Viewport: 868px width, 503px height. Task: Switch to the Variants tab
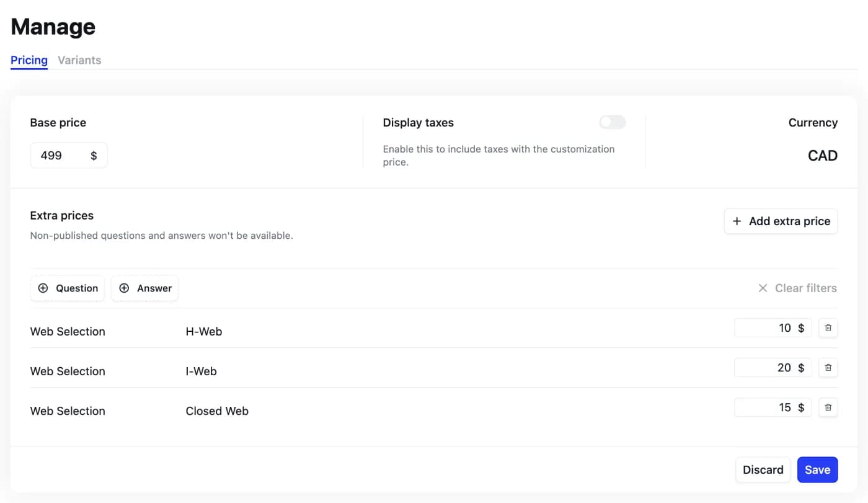pyautogui.click(x=79, y=60)
